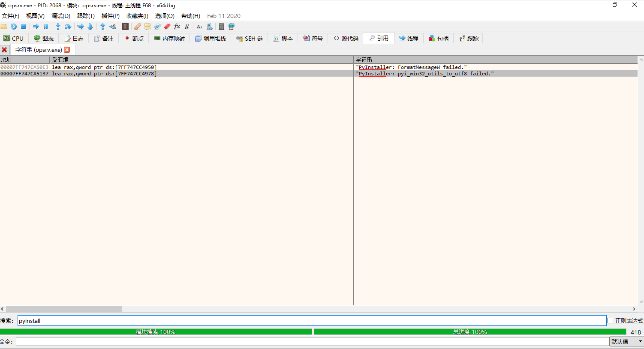
Task: Click the horizontal scrollbar thumb
Action: click(x=64, y=309)
